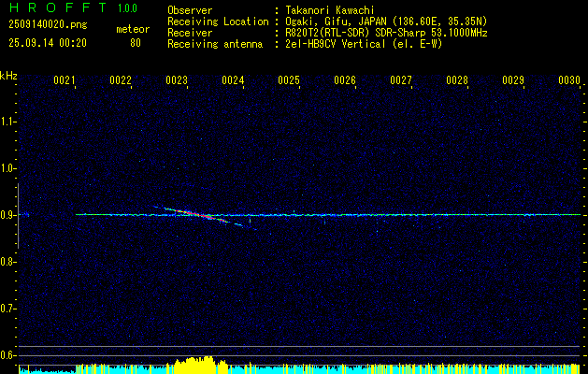The height and width of the screenshot is (374, 588).
Task: Click the 0024 time marker
Action: [x=233, y=80]
